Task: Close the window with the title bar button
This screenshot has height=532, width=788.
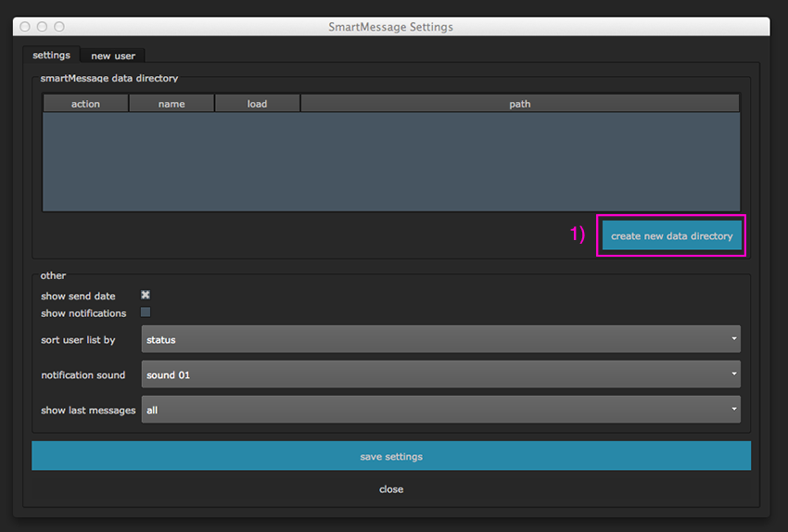Action: click(x=25, y=27)
